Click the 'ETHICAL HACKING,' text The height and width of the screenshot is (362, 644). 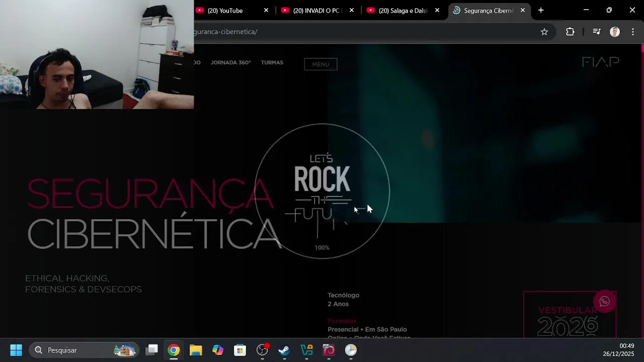67,278
